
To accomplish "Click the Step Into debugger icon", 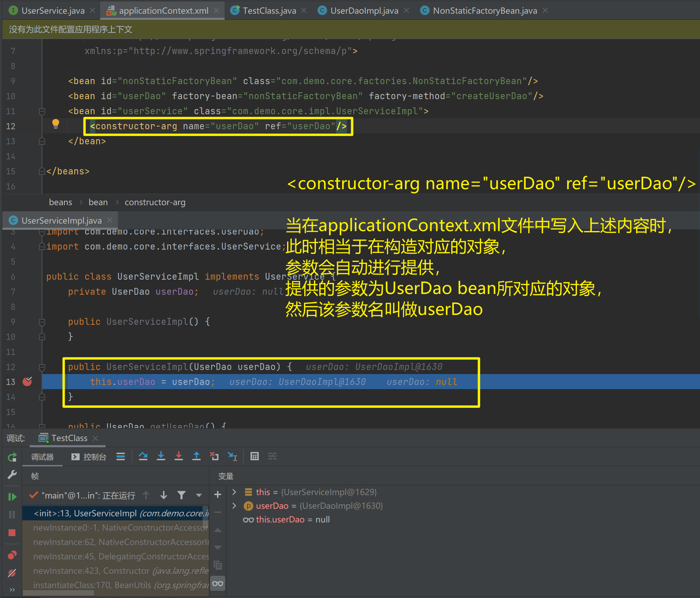I will pyautogui.click(x=161, y=456).
